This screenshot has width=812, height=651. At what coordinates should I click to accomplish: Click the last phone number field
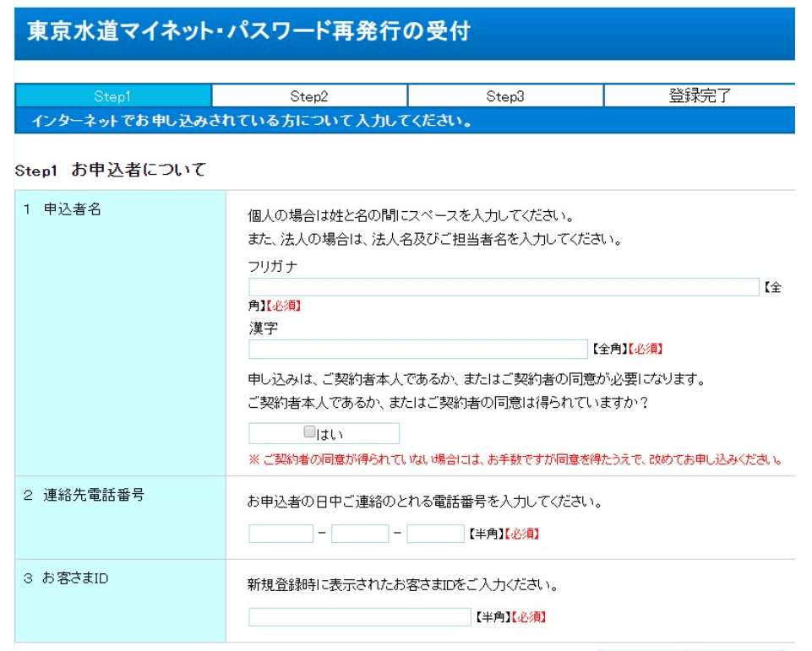coord(435,534)
